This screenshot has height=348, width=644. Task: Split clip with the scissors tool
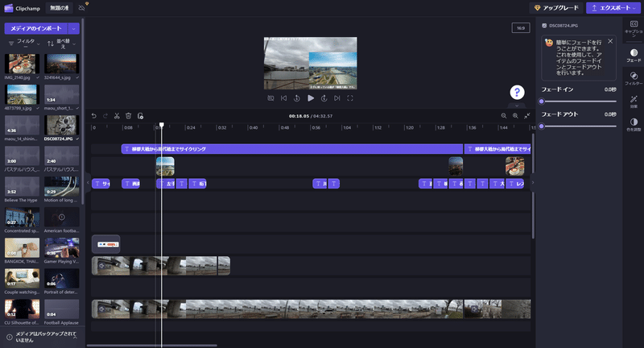117,116
